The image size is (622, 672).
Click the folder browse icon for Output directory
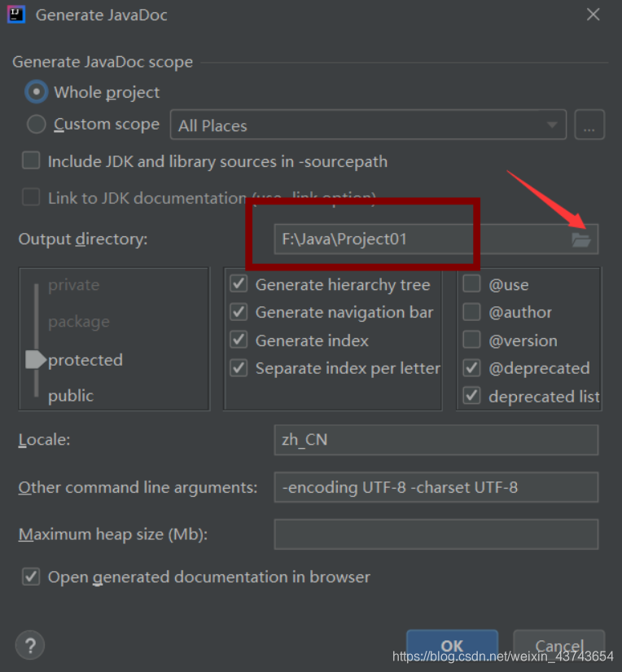(x=580, y=239)
